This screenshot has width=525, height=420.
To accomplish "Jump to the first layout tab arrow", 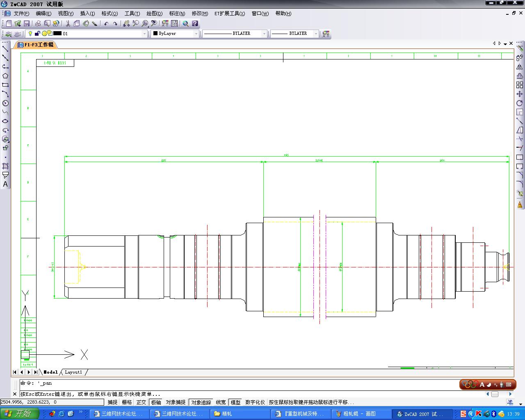I will pyautogui.click(x=15, y=372).
